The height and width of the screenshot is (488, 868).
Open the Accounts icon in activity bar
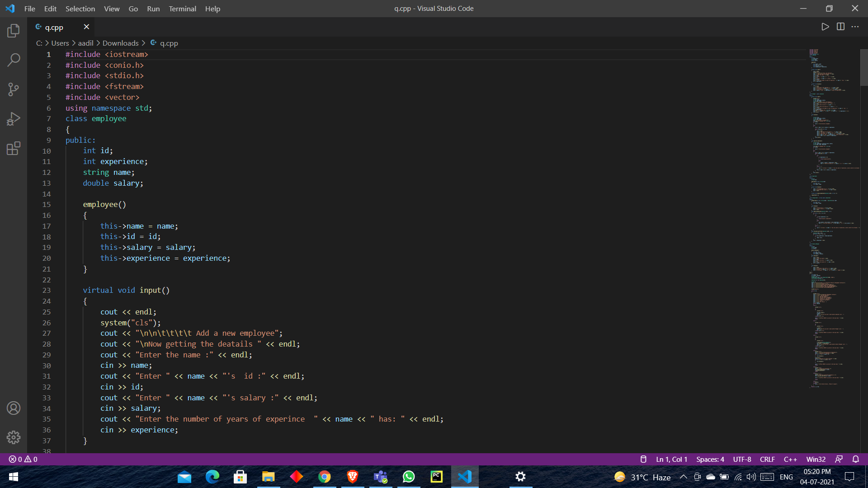coord(14,408)
